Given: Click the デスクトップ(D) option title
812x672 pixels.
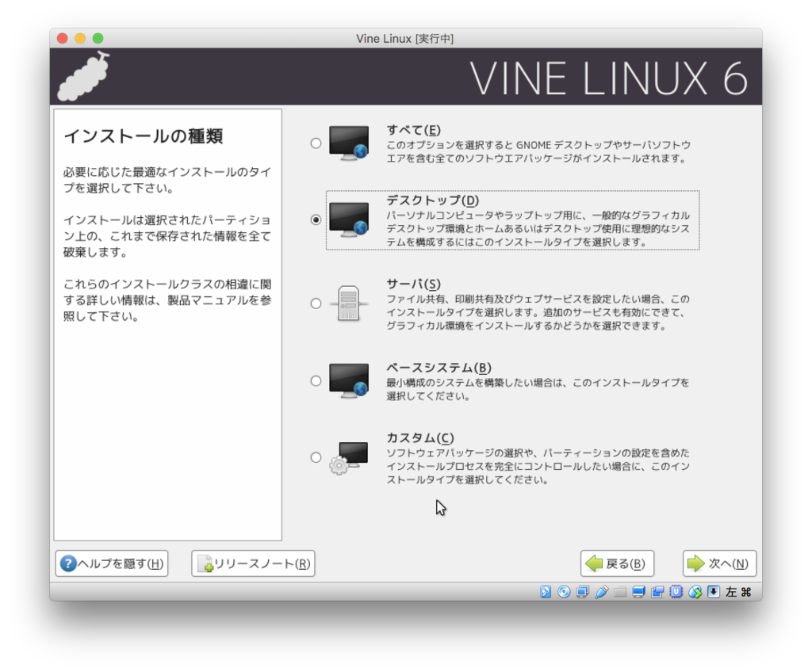Looking at the screenshot, I should [433, 200].
